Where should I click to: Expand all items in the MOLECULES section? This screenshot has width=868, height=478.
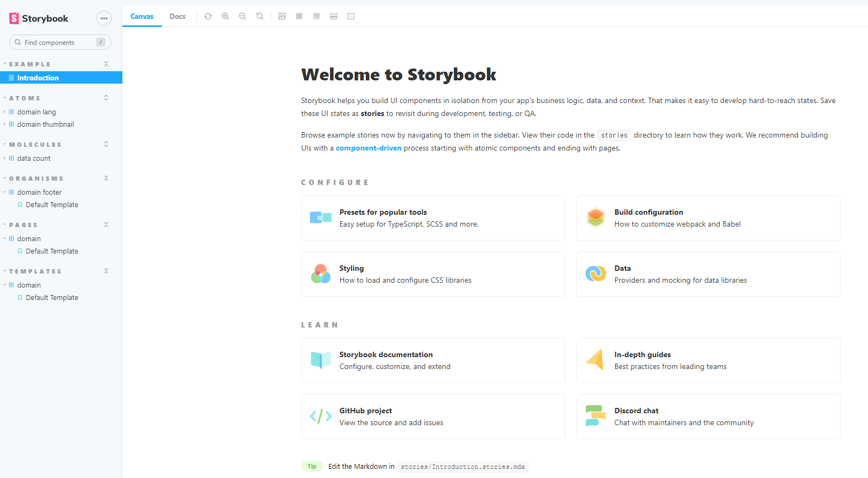pyautogui.click(x=106, y=144)
